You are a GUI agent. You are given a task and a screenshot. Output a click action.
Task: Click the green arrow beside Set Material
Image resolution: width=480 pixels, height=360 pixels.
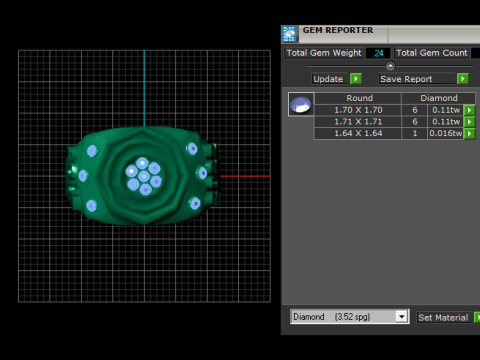[x=477, y=317]
